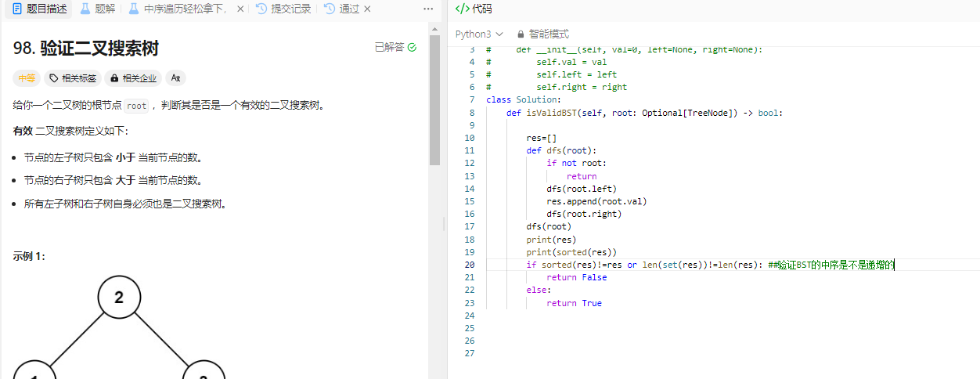Image resolution: width=980 pixels, height=379 pixels.
Task: Switch to the 通过 tab
Action: point(341,9)
